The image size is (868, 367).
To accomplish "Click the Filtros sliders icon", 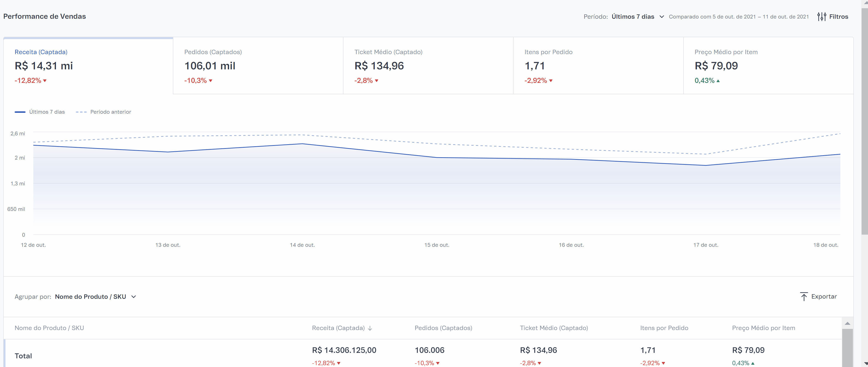I will pyautogui.click(x=821, y=16).
